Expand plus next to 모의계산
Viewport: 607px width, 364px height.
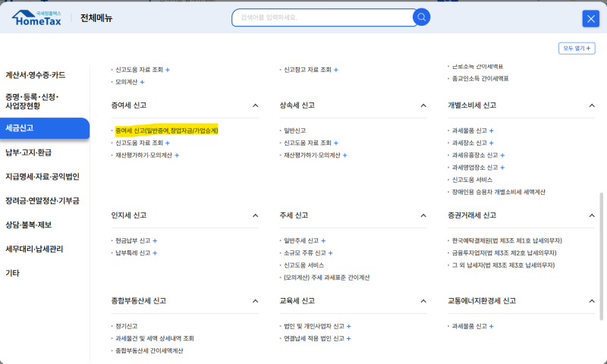pos(142,82)
